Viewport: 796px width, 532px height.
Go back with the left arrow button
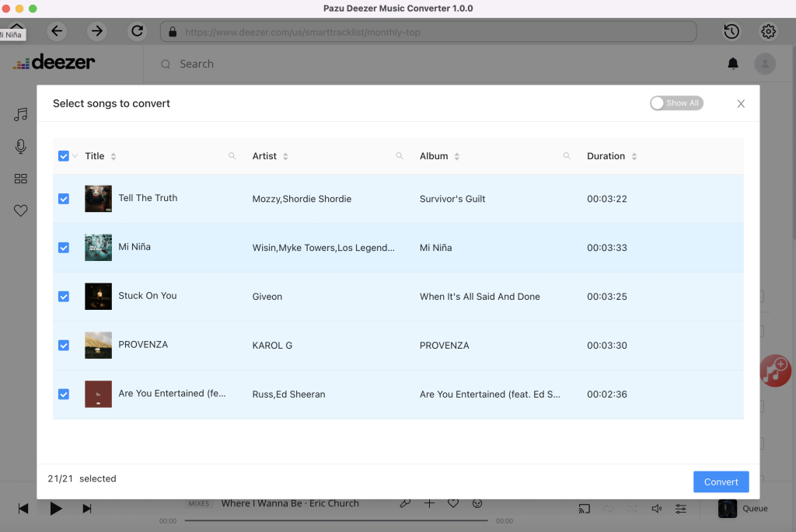coord(57,31)
